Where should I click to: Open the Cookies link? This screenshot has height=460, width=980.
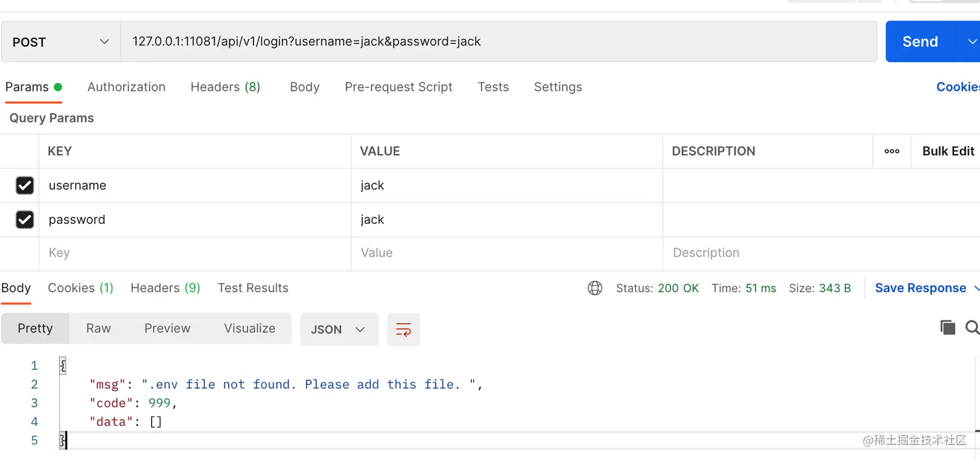tap(958, 87)
